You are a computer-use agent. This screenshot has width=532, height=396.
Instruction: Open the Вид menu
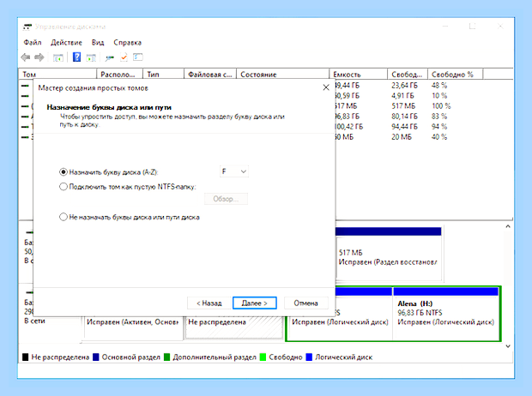(x=98, y=42)
